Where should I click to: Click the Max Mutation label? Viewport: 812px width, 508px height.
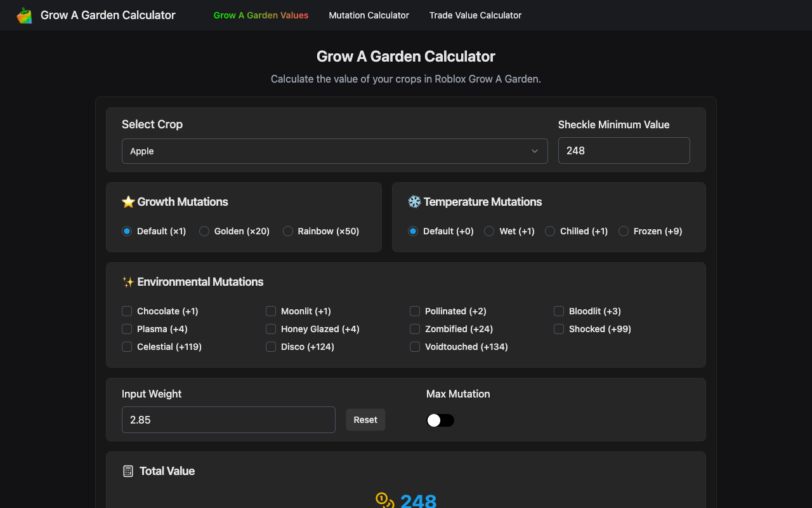(x=458, y=394)
